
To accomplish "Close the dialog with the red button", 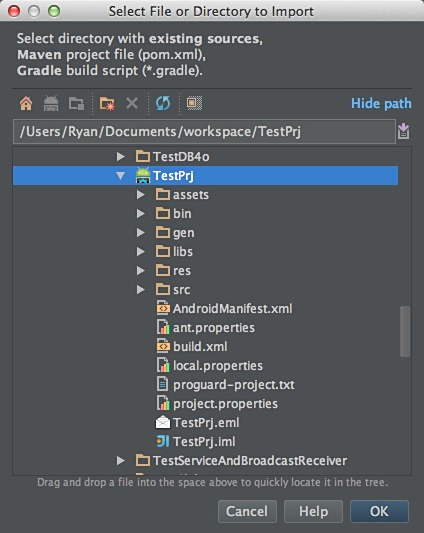I will [14, 11].
